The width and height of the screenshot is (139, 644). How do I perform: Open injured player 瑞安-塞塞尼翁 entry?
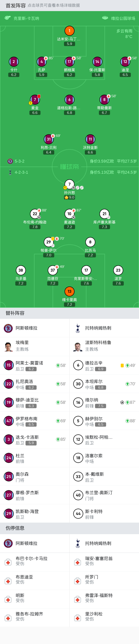click(x=99, y=561)
